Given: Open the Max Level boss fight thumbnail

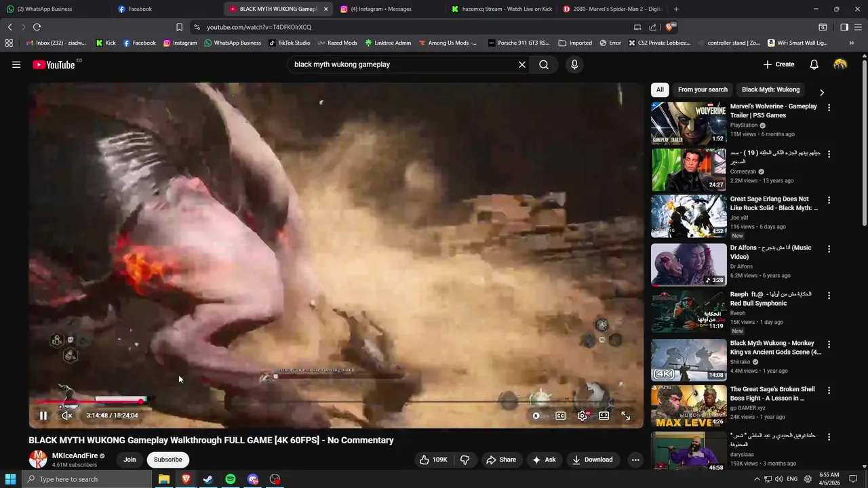Looking at the screenshot, I should tap(688, 406).
